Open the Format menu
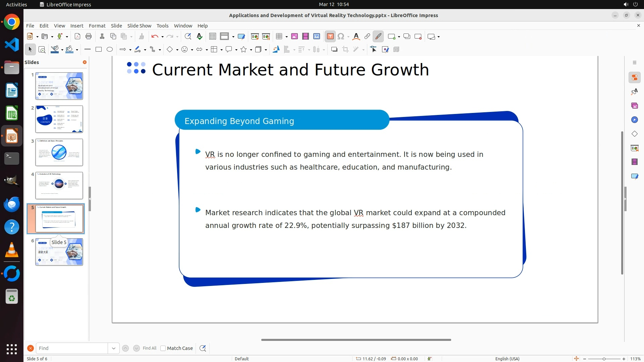The height and width of the screenshot is (362, 644). [97, 26]
